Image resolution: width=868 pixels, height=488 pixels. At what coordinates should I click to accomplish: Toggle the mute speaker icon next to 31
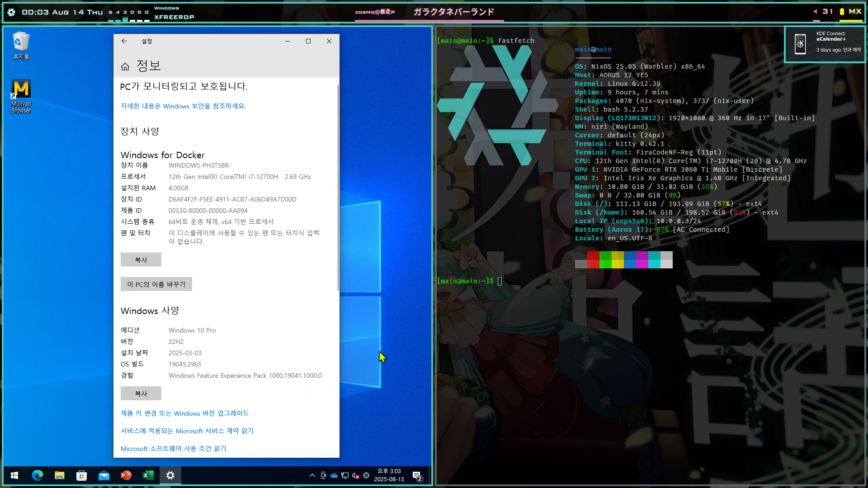point(816,12)
